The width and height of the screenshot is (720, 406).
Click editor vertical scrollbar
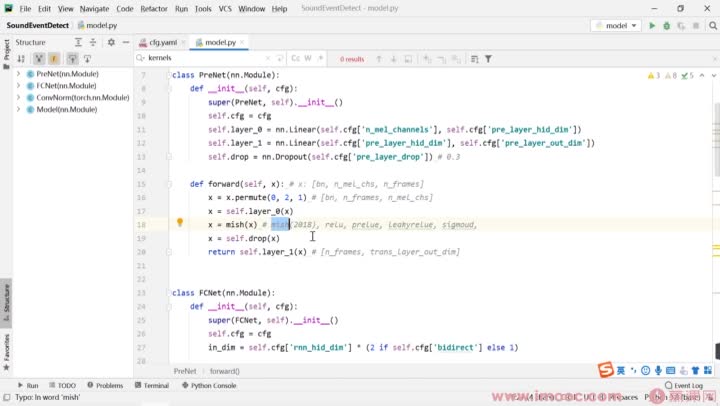tap(716, 140)
